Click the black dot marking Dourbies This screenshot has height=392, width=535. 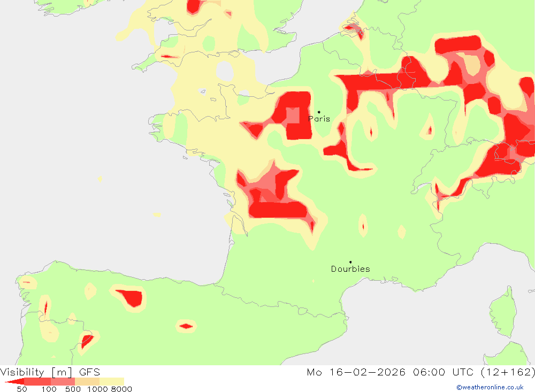(350, 262)
